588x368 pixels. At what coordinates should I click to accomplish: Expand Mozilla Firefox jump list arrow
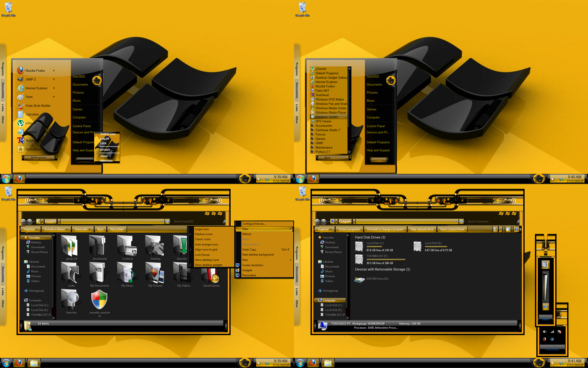click(54, 71)
